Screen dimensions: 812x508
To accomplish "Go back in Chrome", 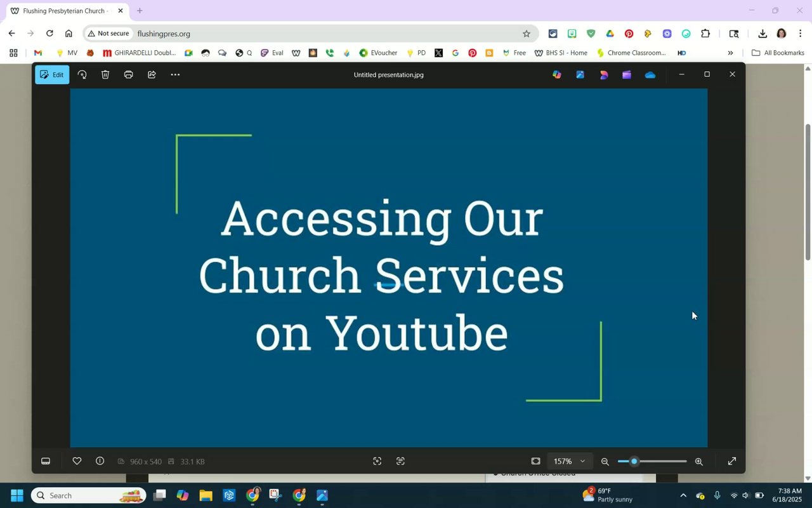I will (11, 34).
